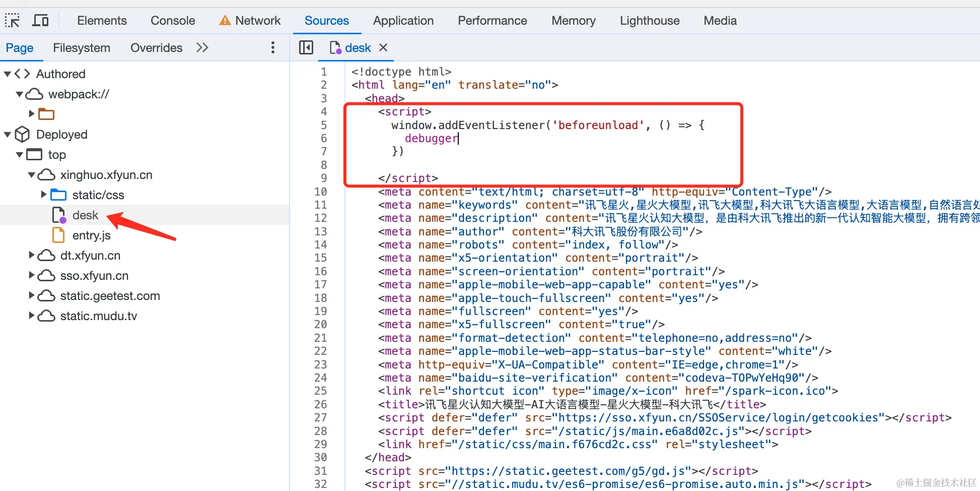
Task: Click the warning icon beside Network
Action: tap(225, 21)
